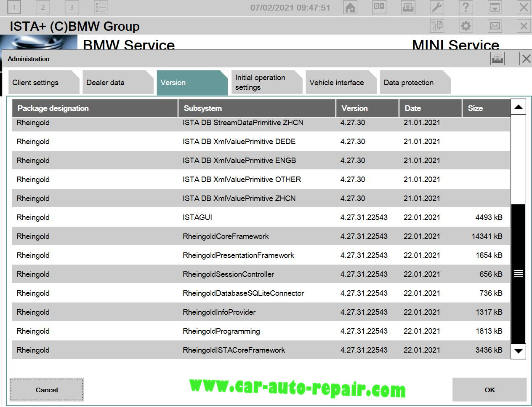Click the 736 kB size value
This screenshot has height=407, width=532.
click(491, 293)
